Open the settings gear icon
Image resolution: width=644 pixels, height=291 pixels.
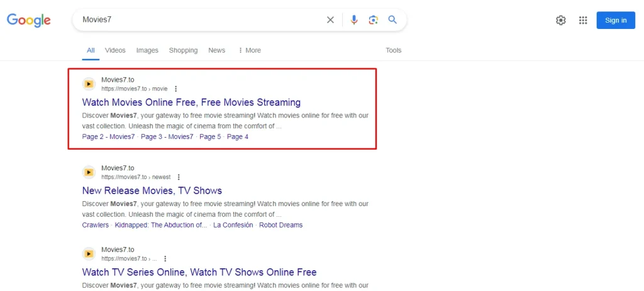coord(560,20)
